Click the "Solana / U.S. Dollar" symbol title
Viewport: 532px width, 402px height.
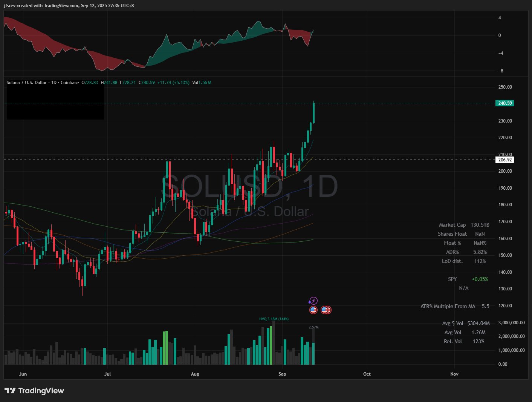tap(27, 83)
